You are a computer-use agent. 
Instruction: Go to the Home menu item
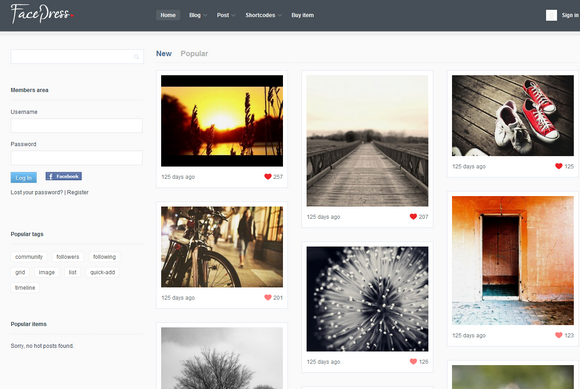point(168,15)
